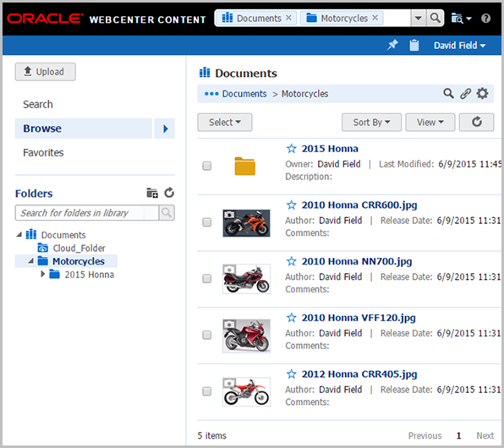Open the clipboard icon in blue bar
The image size is (504, 448).
(x=414, y=45)
